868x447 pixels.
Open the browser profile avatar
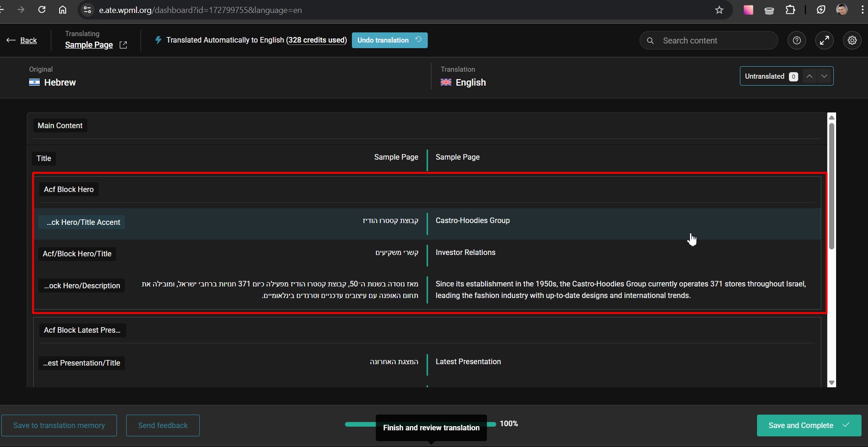842,10
